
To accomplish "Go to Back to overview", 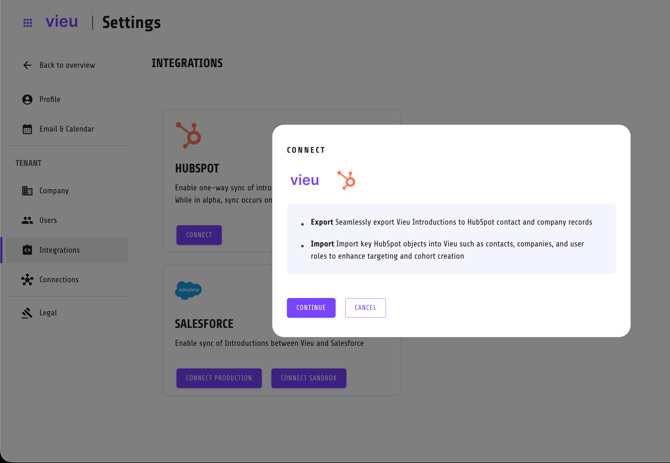I will point(67,65).
